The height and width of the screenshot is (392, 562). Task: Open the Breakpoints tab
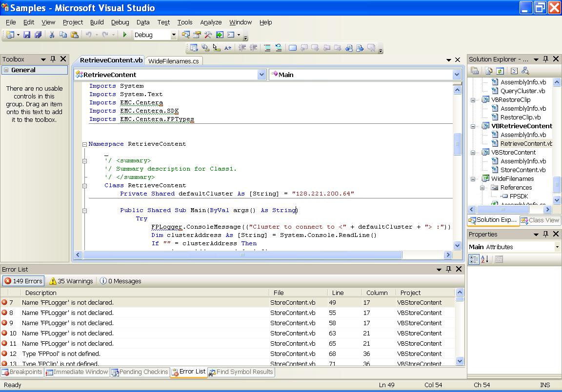(x=22, y=372)
